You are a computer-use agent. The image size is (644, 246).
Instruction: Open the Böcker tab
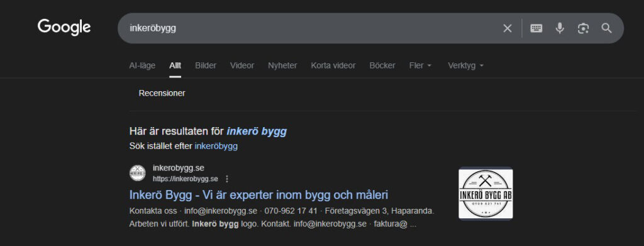pos(382,65)
